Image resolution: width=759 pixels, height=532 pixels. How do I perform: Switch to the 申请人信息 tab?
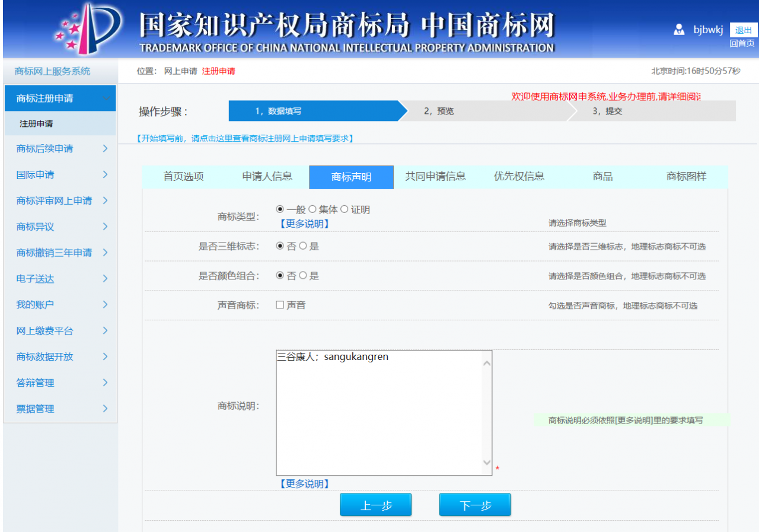267,177
